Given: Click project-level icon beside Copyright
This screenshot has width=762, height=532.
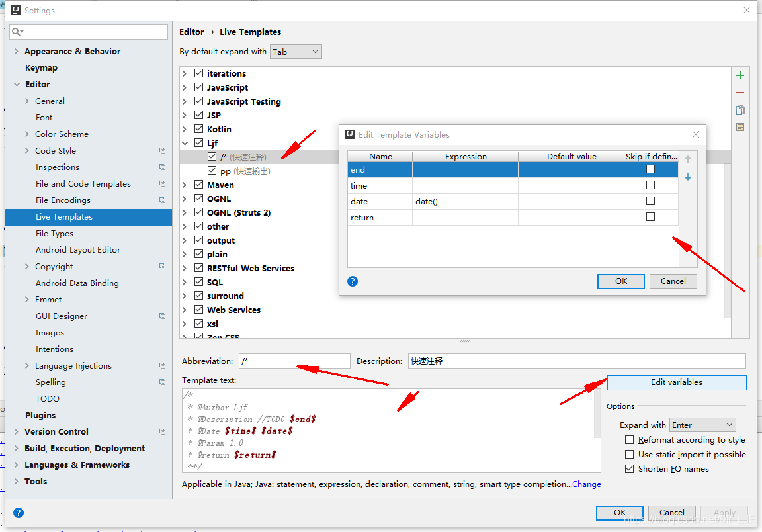Looking at the screenshot, I should (162, 267).
